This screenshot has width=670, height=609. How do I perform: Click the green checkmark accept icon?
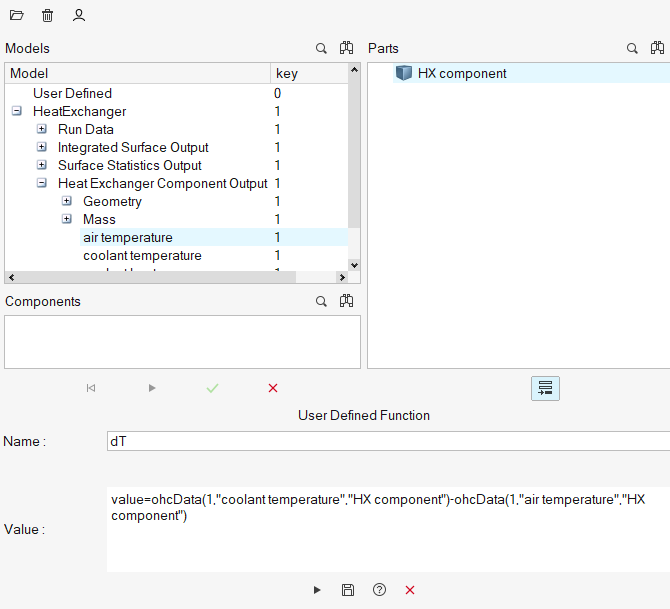[x=212, y=388]
